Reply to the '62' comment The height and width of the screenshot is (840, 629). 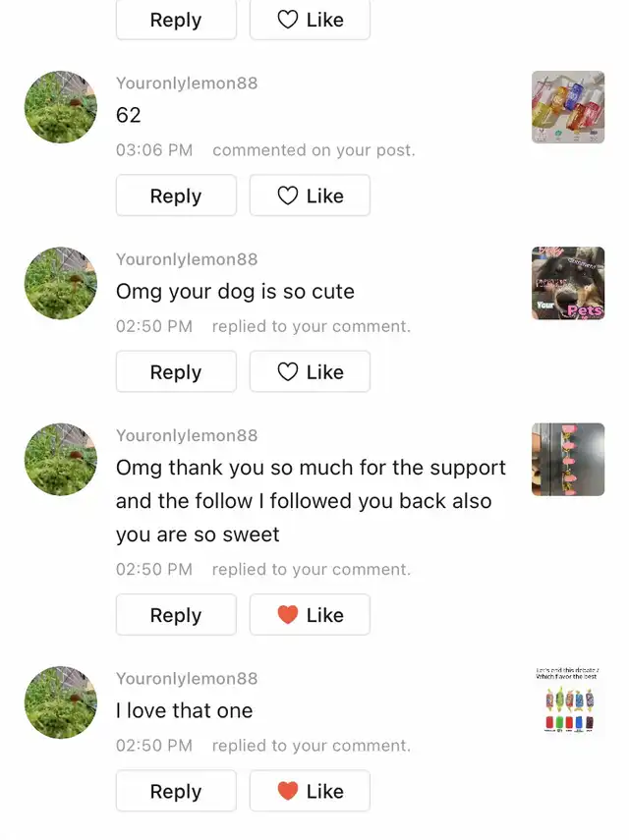click(176, 196)
